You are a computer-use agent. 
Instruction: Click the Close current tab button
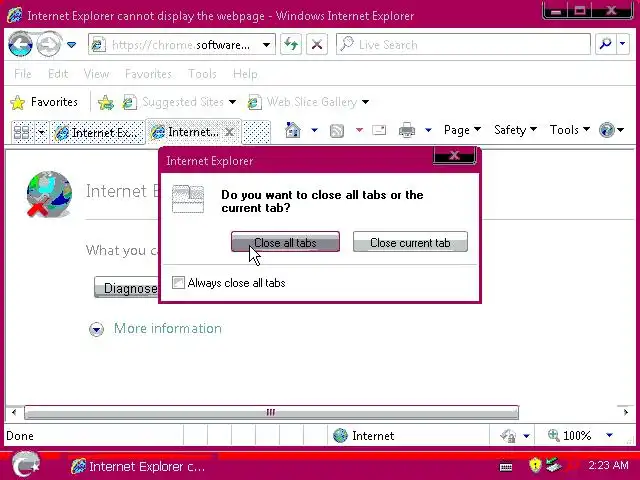410,242
